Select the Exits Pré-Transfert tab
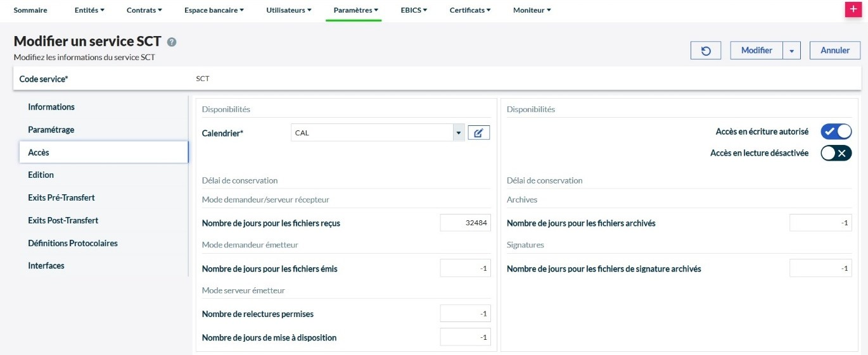The image size is (868, 355). coord(61,197)
